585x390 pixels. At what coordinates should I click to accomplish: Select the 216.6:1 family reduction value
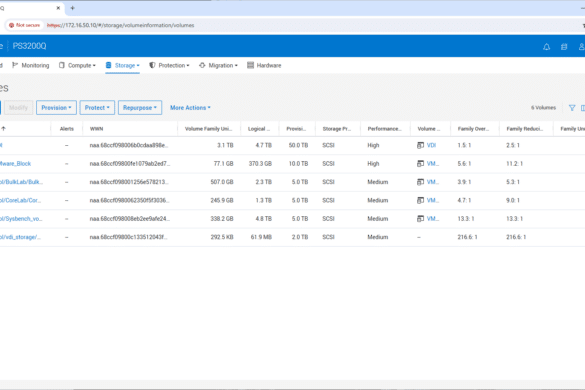(x=516, y=237)
